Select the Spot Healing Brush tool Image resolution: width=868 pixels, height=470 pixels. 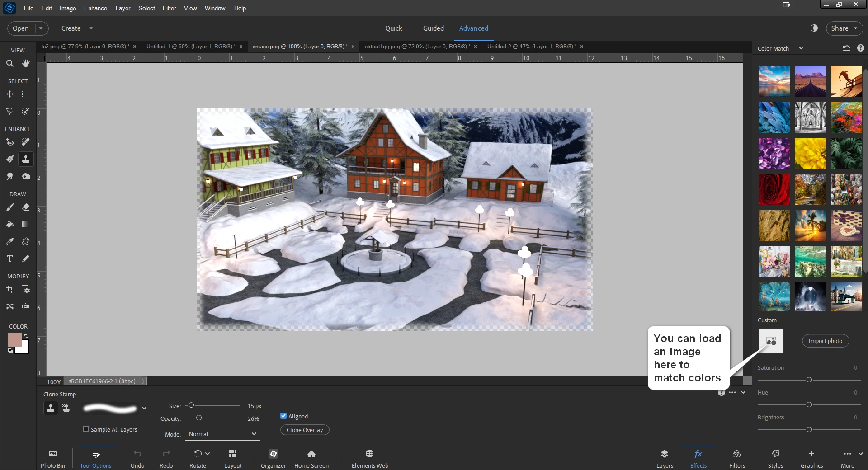pyautogui.click(x=26, y=142)
